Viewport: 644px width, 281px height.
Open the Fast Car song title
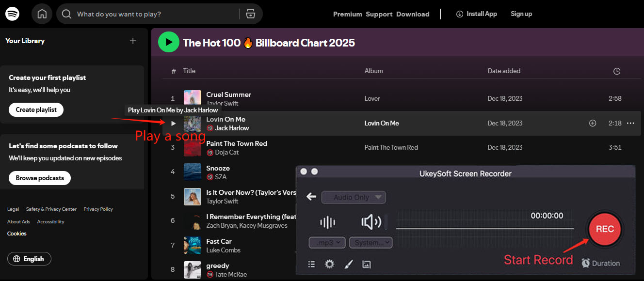pyautogui.click(x=219, y=241)
